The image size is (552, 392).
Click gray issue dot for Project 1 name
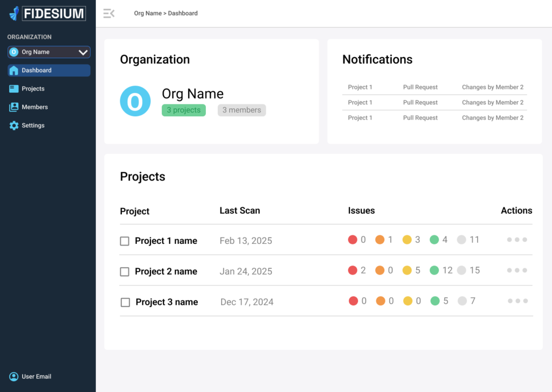(x=461, y=240)
